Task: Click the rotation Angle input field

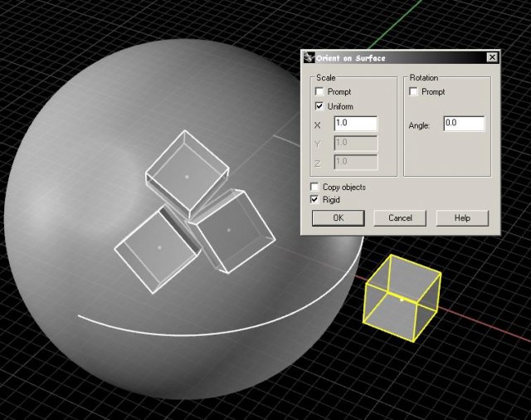Action: pyautogui.click(x=464, y=124)
